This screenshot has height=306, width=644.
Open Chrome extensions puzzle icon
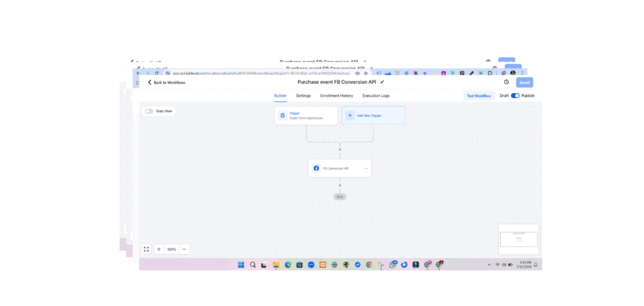(x=490, y=73)
